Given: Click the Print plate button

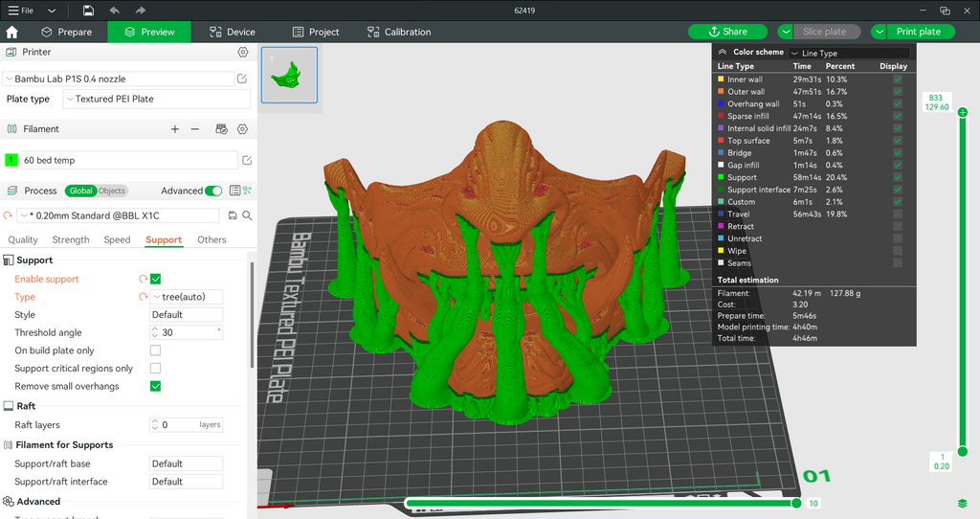Looking at the screenshot, I should (x=921, y=32).
